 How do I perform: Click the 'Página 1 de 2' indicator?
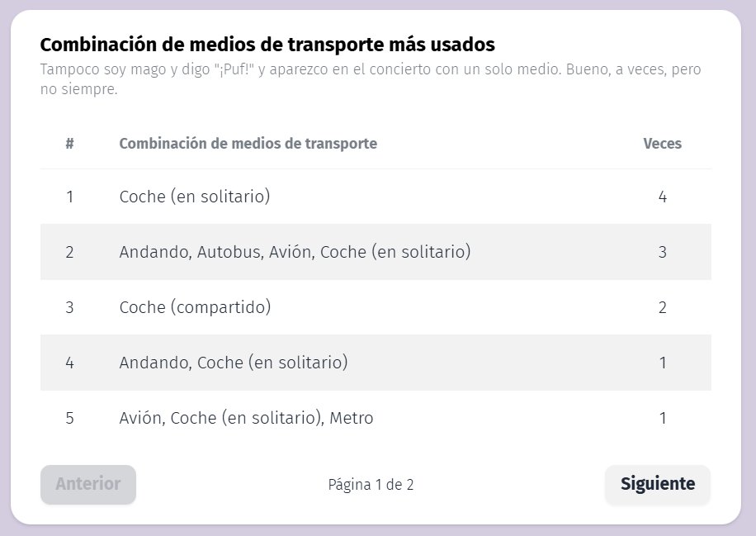[371, 485]
